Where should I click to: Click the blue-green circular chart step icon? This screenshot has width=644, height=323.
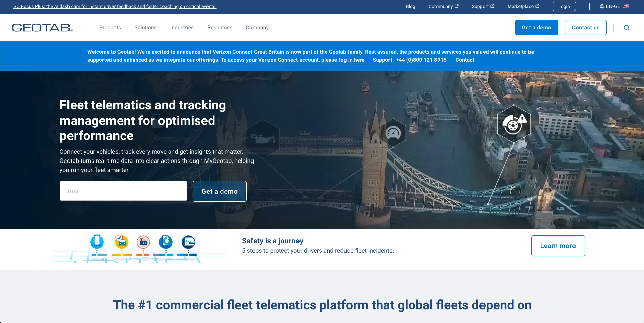tap(166, 242)
